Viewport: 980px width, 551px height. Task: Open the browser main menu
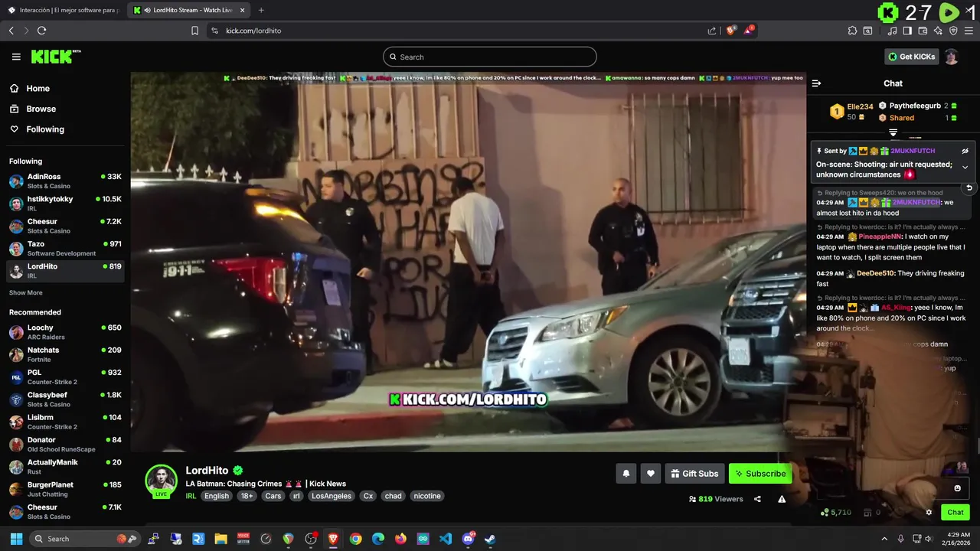pyautogui.click(x=969, y=31)
